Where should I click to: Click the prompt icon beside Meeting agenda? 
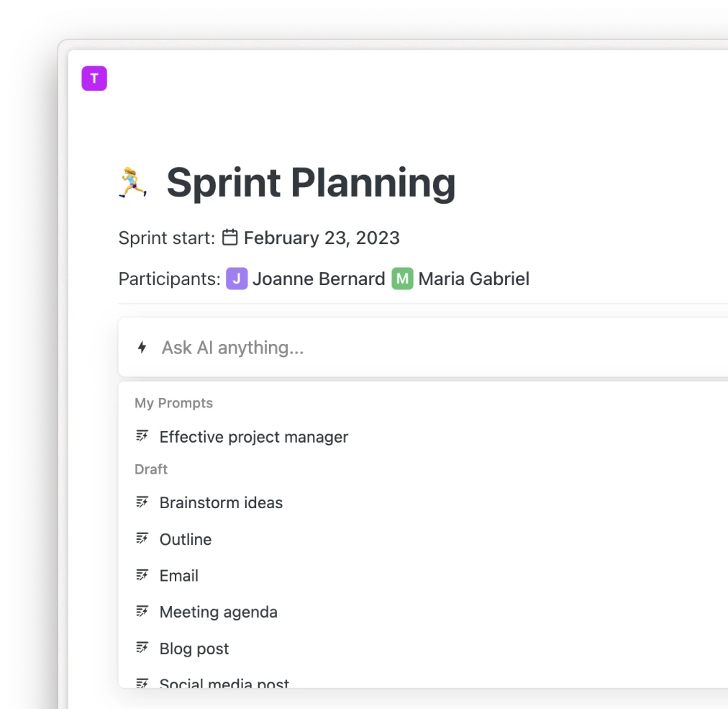point(142,610)
